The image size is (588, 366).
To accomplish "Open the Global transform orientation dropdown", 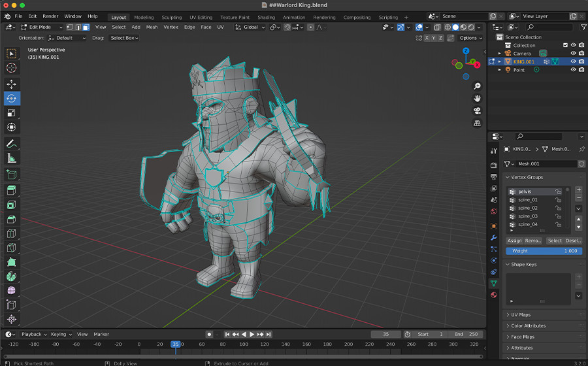I will 250,27.
